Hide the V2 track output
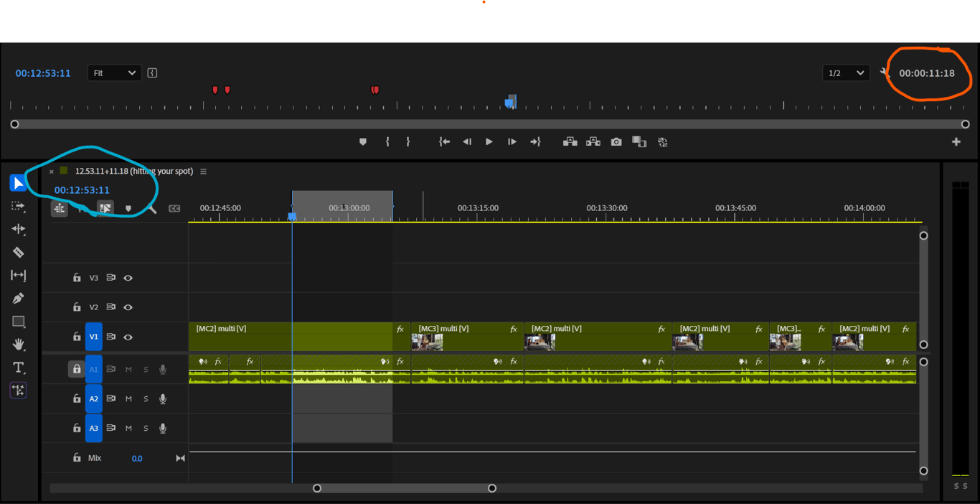Image resolution: width=980 pixels, height=504 pixels. [x=128, y=307]
